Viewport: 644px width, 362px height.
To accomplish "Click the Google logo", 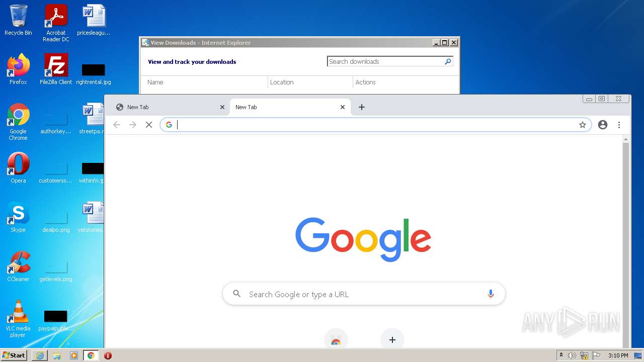I will [x=363, y=240].
